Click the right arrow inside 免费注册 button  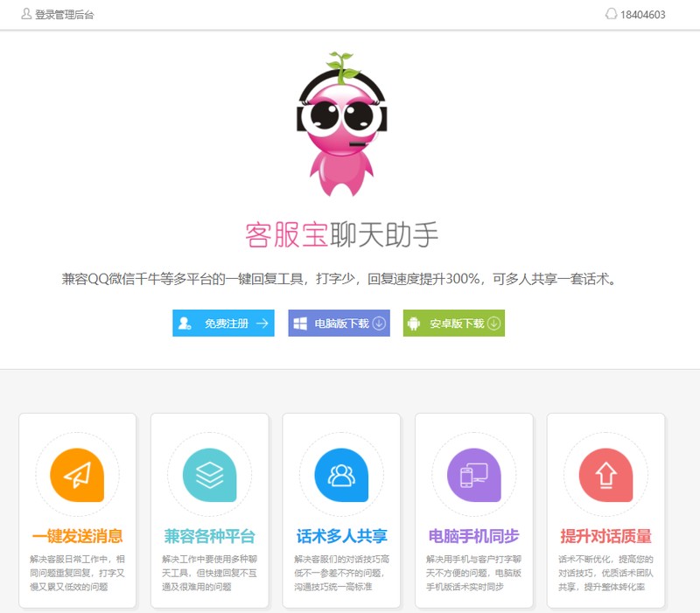pos(262,323)
